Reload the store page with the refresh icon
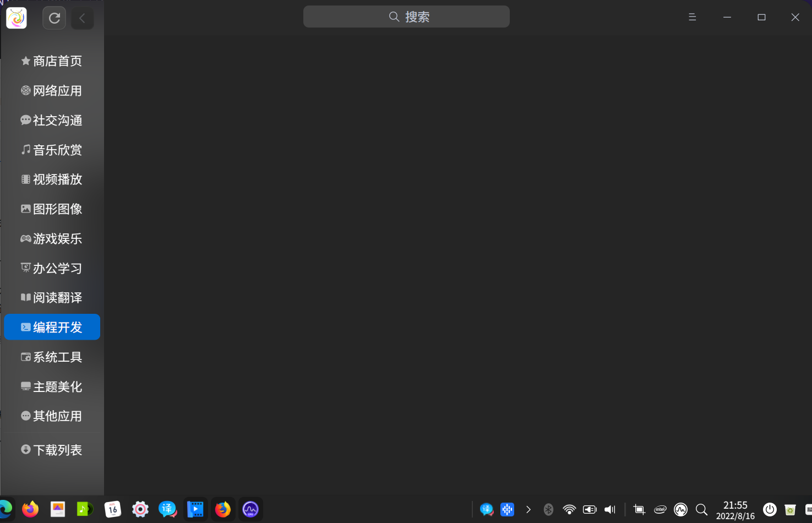812x523 pixels. pyautogui.click(x=54, y=18)
